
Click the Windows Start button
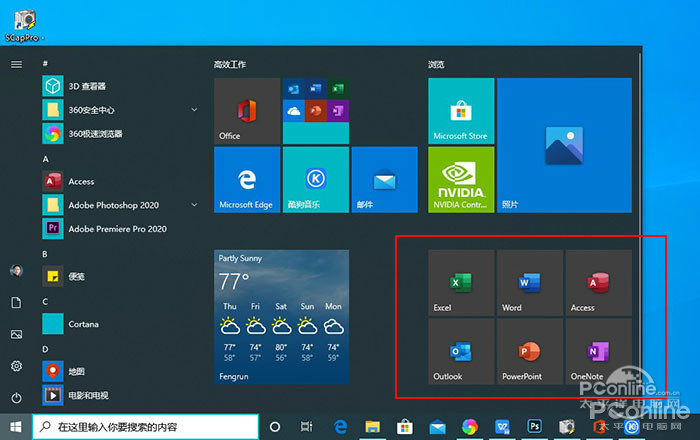coord(16,427)
